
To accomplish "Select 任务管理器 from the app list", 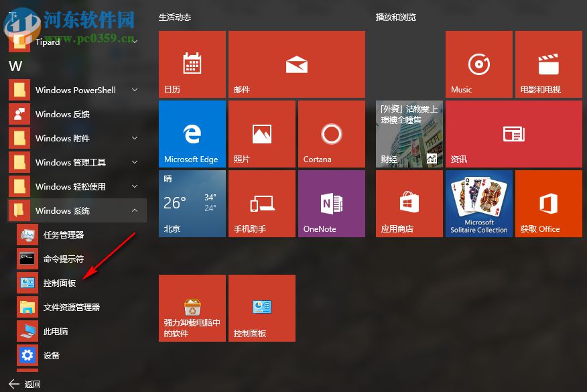I will coord(60,235).
